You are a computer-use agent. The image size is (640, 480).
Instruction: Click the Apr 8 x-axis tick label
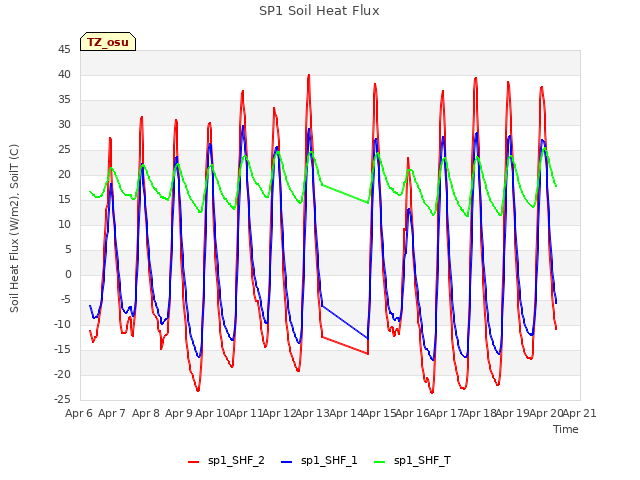pyautogui.click(x=146, y=413)
